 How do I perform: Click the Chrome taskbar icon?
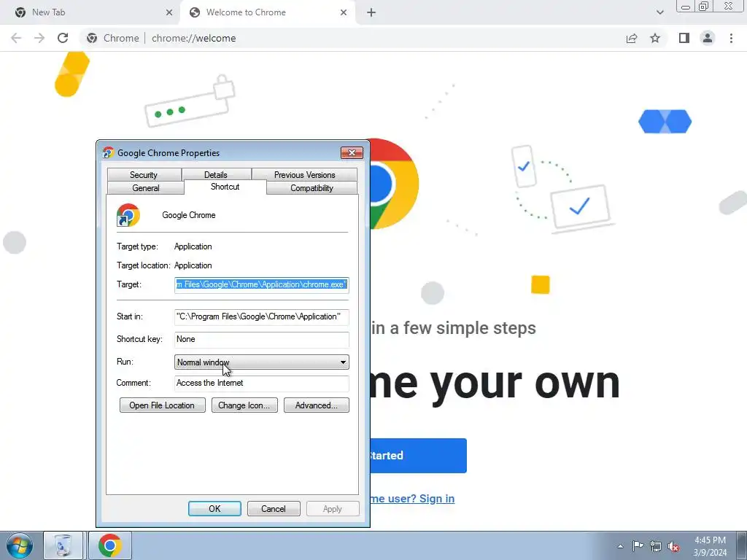coord(110,545)
